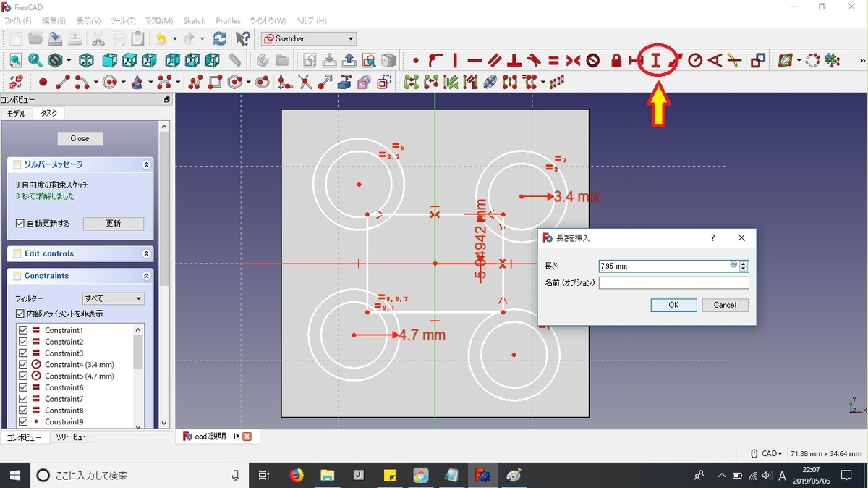Screen dimensions: 868x488
Task: Select the perpendicular constraint tool
Action: (514, 61)
